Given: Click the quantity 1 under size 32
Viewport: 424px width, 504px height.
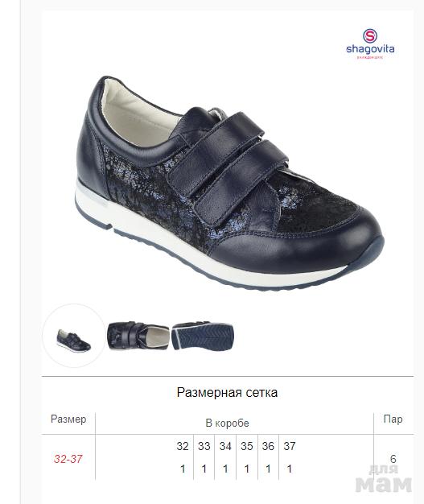Looking at the screenshot, I should pos(183,469).
